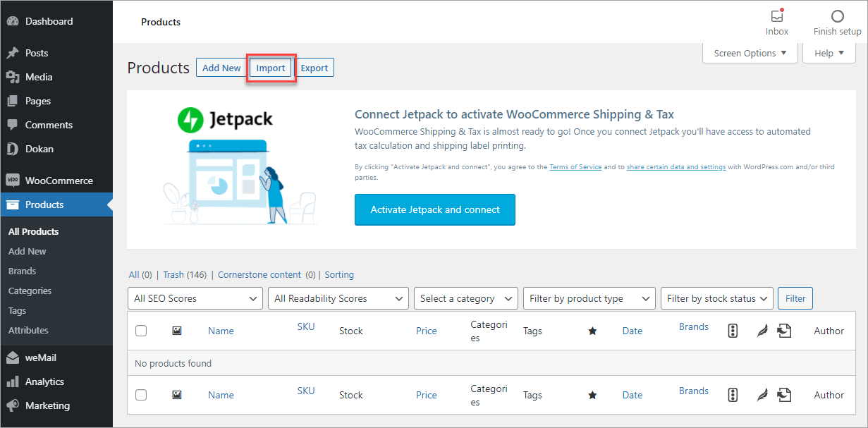Open the Attributes submenu item

click(28, 330)
